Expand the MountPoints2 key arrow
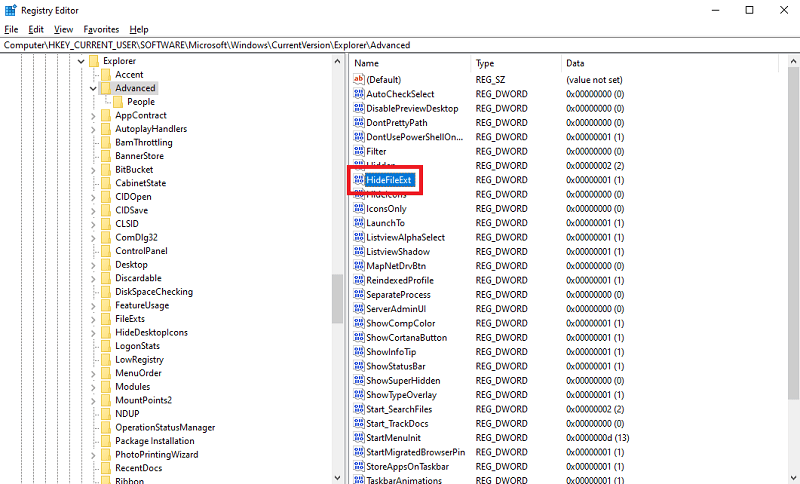Screen dimensions: 800x484 pos(93,401)
